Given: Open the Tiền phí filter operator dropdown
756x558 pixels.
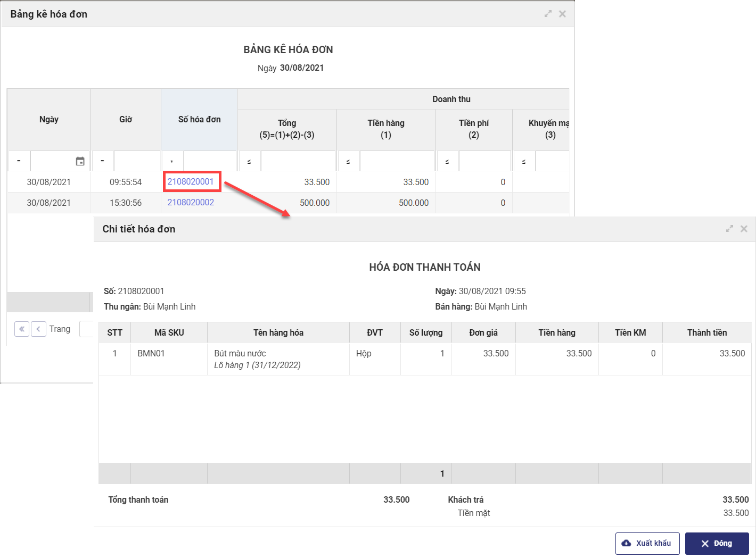Looking at the screenshot, I should (448, 161).
